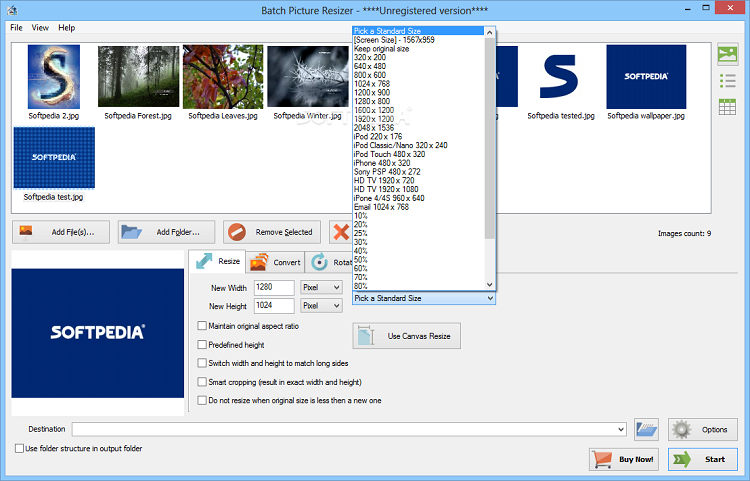
Task: Select Softpedia Leaves.jpg thumbnail
Action: point(223,77)
